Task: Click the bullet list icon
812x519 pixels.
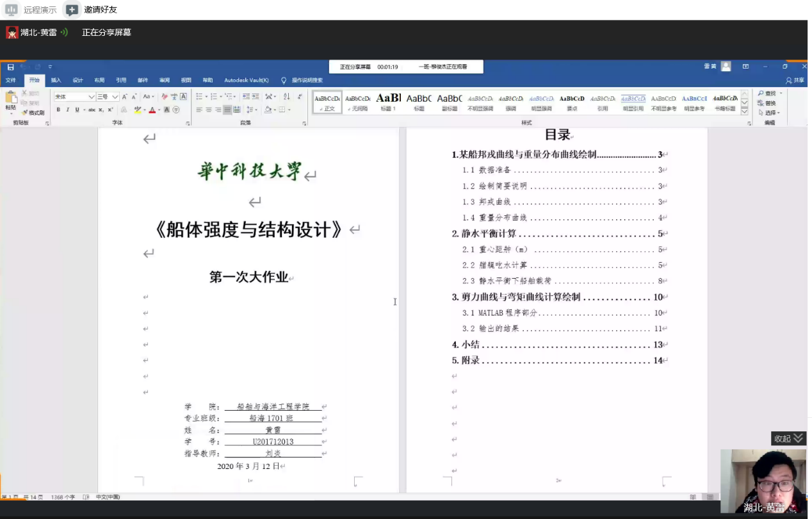Action: click(x=199, y=97)
